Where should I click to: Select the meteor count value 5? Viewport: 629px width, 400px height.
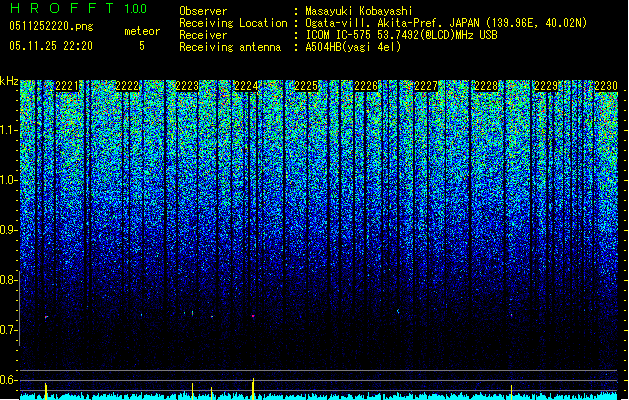[142, 46]
